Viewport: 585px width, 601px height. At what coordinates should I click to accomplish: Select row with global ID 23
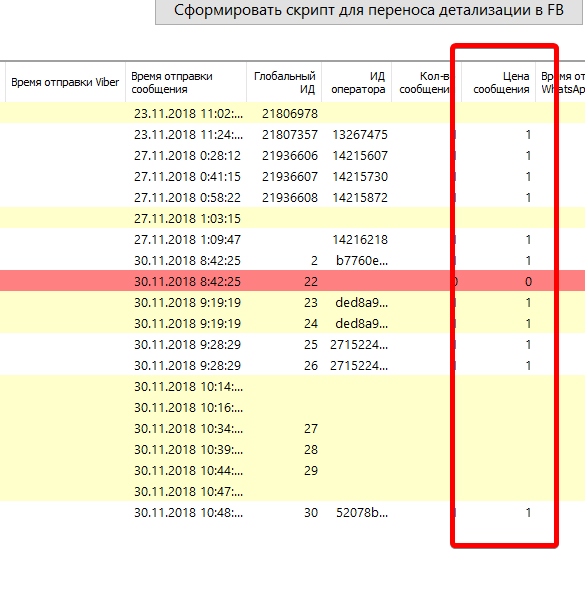pos(292,302)
